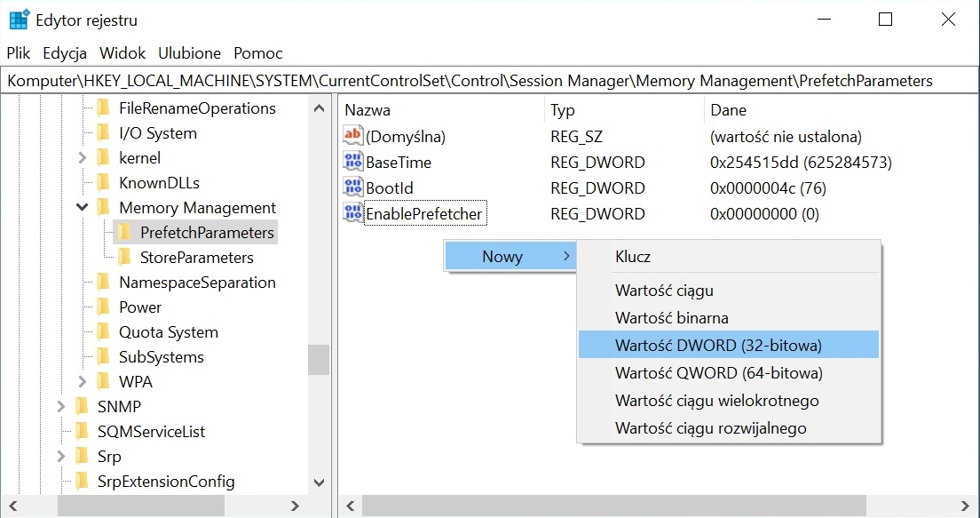Open the Ulubione menu

(189, 53)
